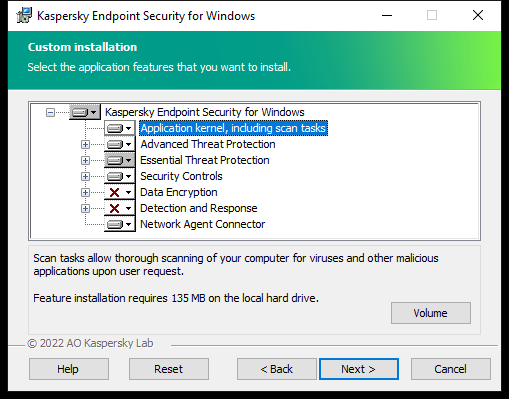Open install-state dropdown for Application kernel
This screenshot has height=399, width=509.
pos(120,128)
